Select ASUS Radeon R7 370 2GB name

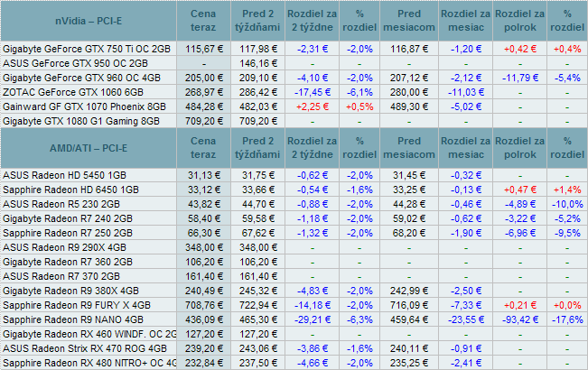coord(61,276)
